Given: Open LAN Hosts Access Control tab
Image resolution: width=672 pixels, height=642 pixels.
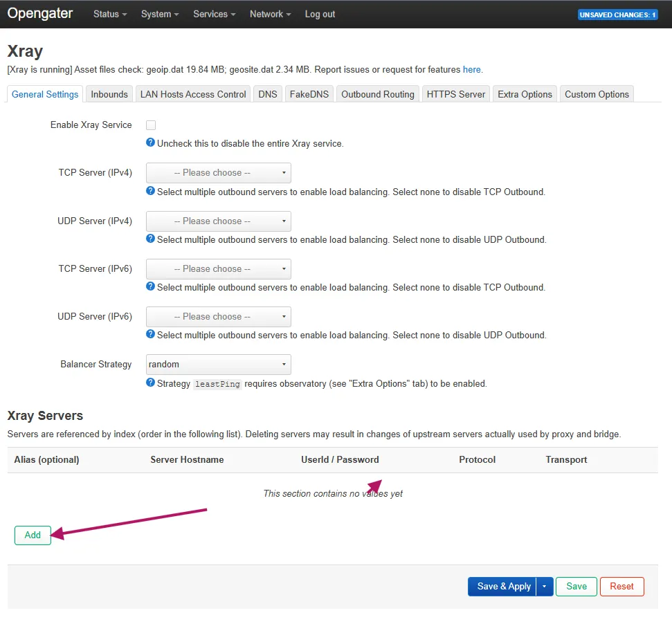Looking at the screenshot, I should pos(193,94).
